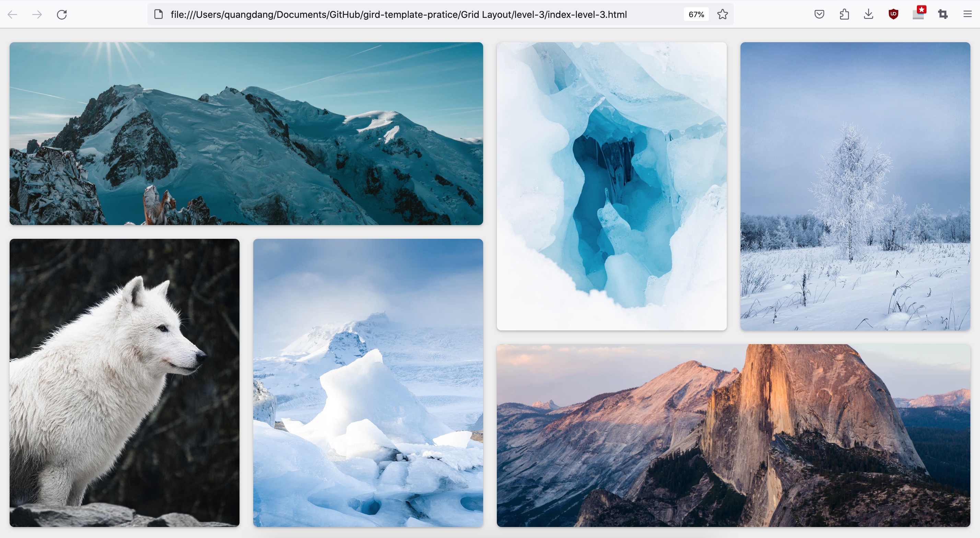This screenshot has height=538, width=980.
Task: Take a screenshot with the crop tool icon
Action: point(943,14)
